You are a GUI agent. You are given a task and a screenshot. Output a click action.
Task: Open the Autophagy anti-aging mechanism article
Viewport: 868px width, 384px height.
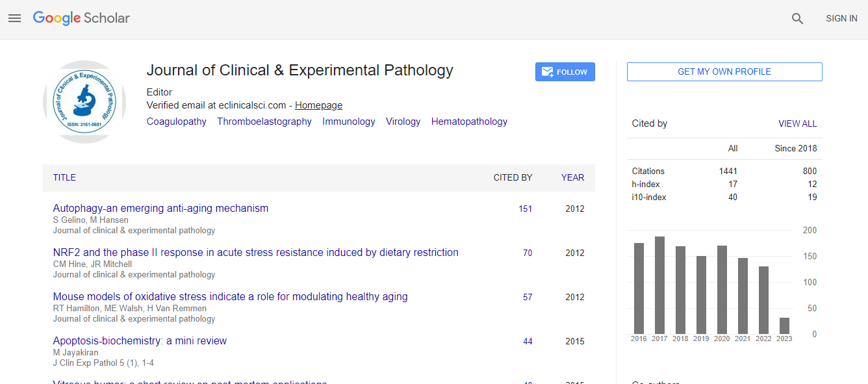pyautogui.click(x=160, y=209)
